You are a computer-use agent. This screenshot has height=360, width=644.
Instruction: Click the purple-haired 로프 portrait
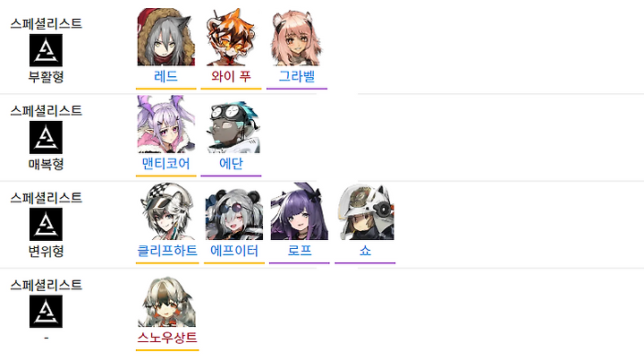[x=300, y=211]
